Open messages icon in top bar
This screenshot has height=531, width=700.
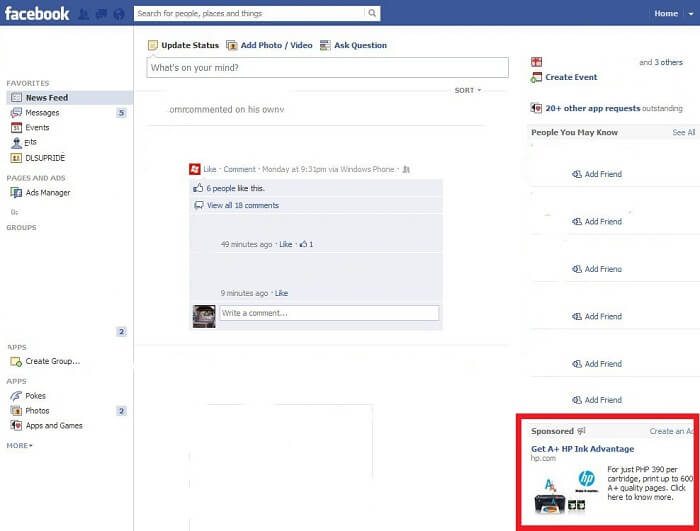point(101,14)
